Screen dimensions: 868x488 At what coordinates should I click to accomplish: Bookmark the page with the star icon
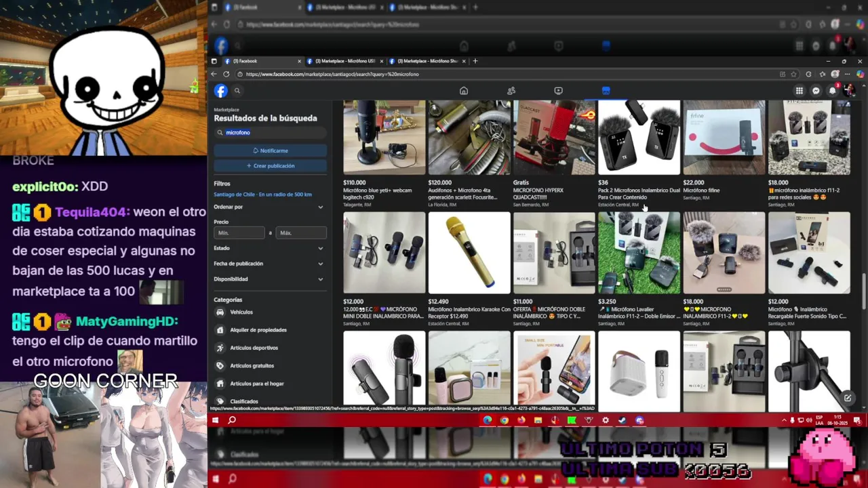coord(794,74)
